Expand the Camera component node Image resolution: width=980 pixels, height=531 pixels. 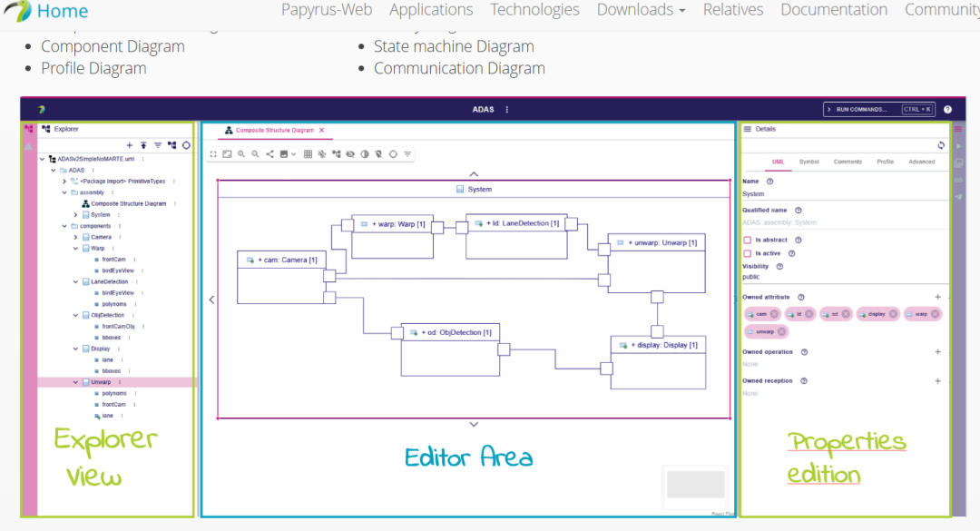75,237
